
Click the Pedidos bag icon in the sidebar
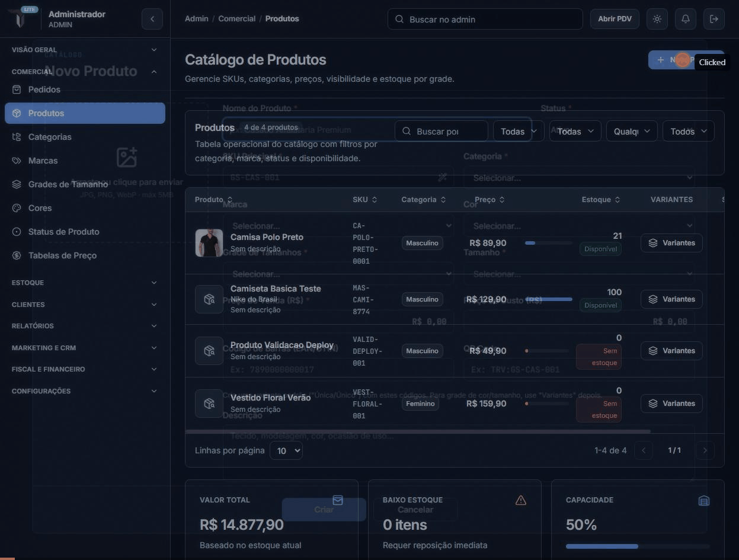17,89
